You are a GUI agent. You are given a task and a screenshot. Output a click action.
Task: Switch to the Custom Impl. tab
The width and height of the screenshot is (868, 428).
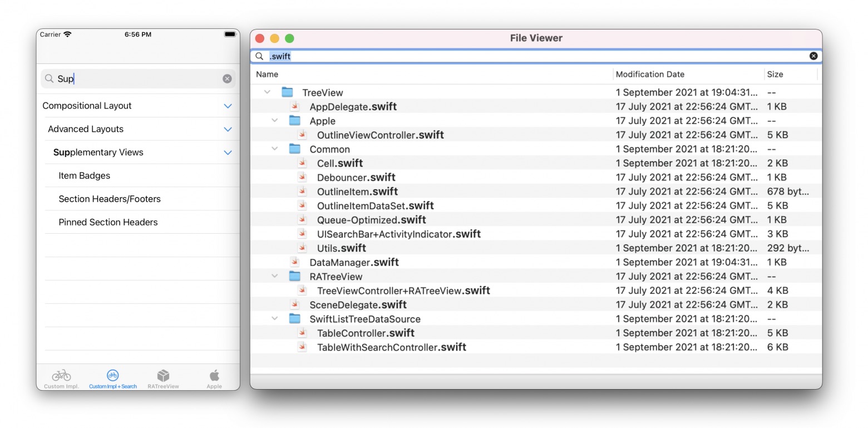(61, 378)
